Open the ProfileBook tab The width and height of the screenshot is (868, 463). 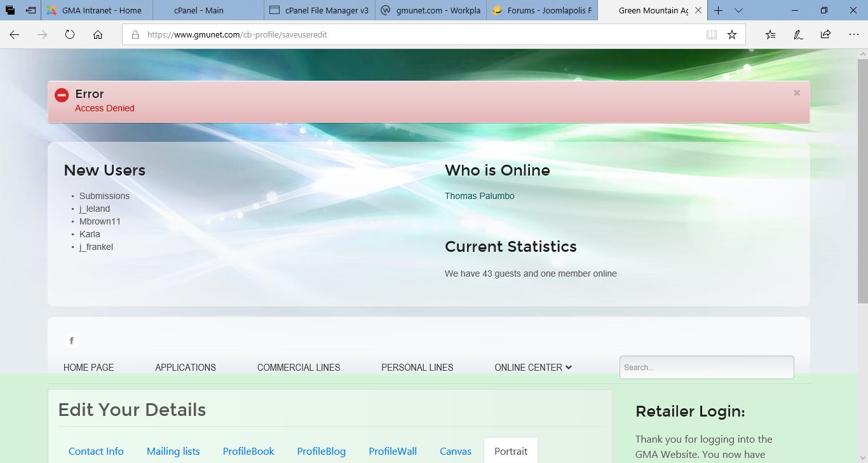coord(248,451)
